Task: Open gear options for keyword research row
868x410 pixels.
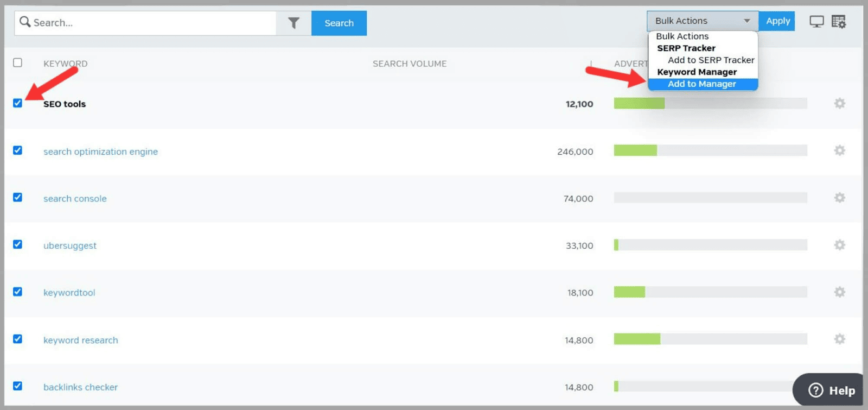Action: point(839,339)
